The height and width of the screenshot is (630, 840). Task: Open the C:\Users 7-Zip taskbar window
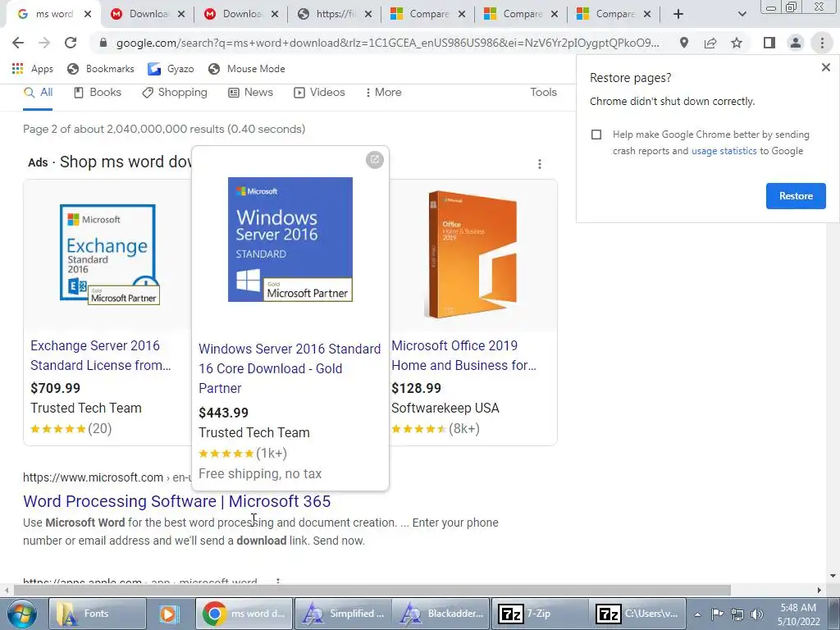(x=637, y=614)
